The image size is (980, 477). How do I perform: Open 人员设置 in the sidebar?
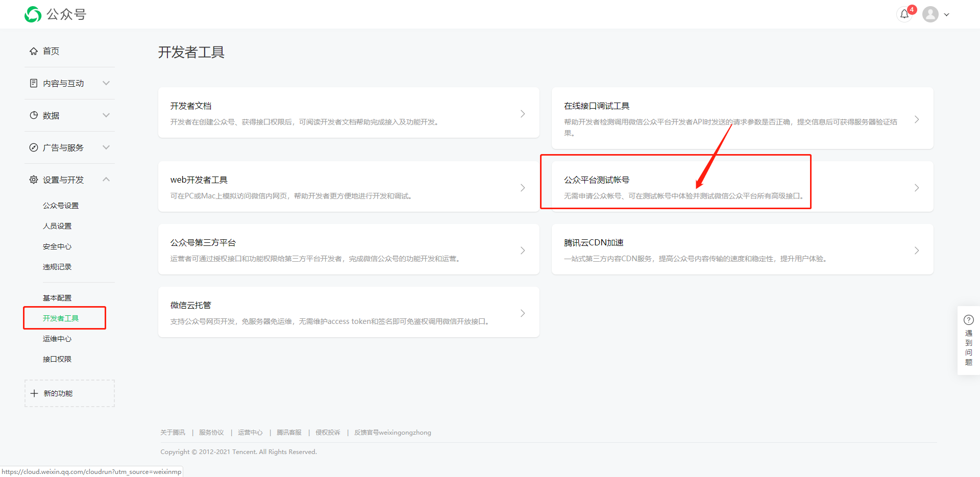click(x=57, y=226)
